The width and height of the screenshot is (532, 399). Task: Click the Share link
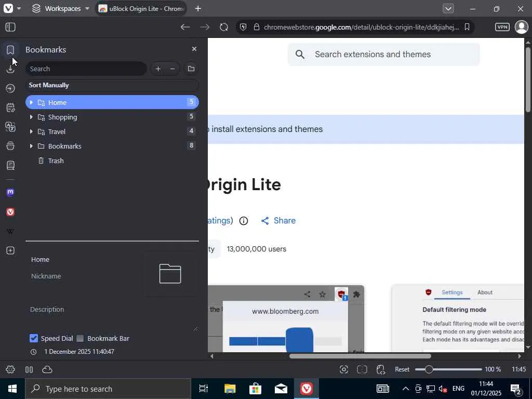click(278, 221)
